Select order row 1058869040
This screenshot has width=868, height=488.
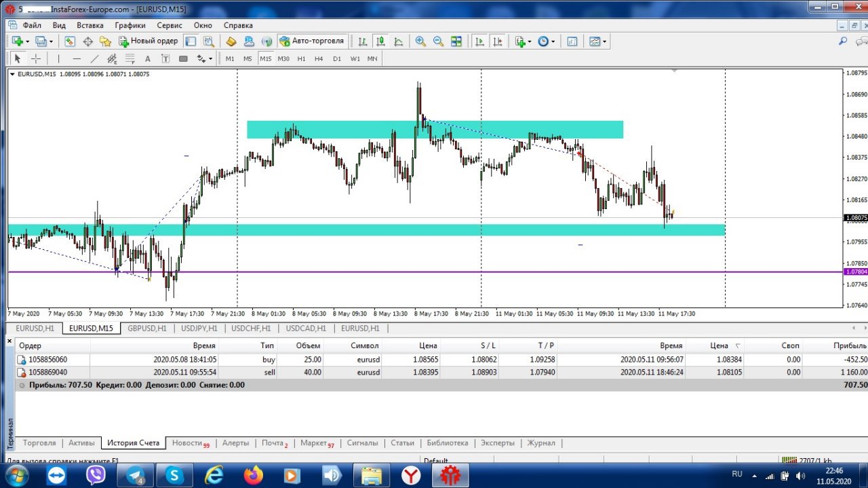[x=441, y=372]
